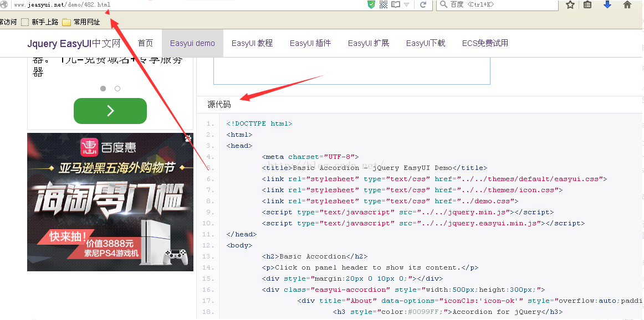Click the green shield security icon

point(371,4)
